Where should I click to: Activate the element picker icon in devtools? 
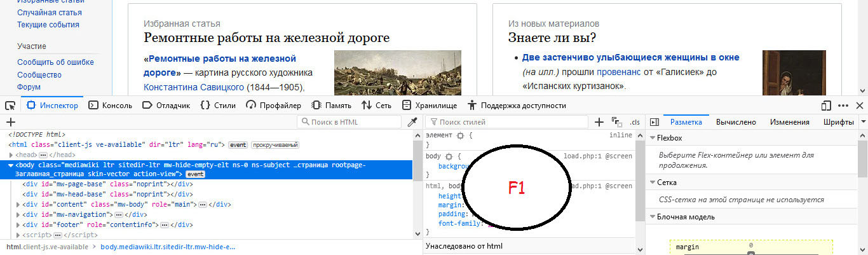(10, 106)
